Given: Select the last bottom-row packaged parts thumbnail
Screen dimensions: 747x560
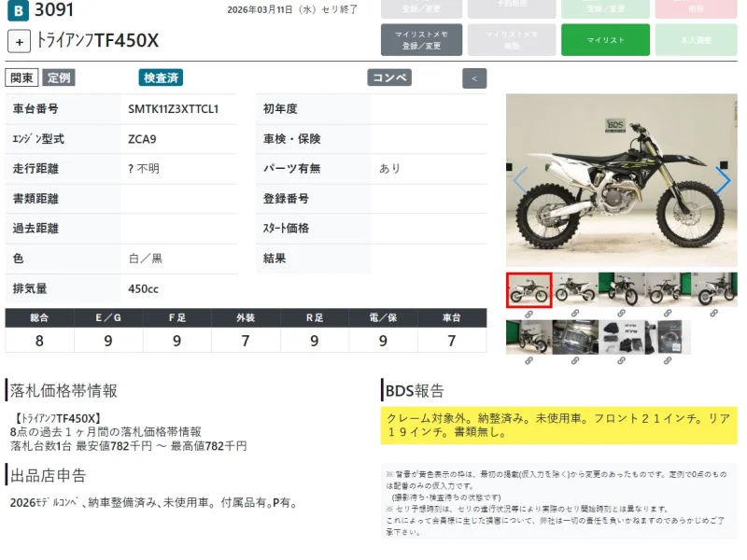Looking at the screenshot, I should click(668, 337).
